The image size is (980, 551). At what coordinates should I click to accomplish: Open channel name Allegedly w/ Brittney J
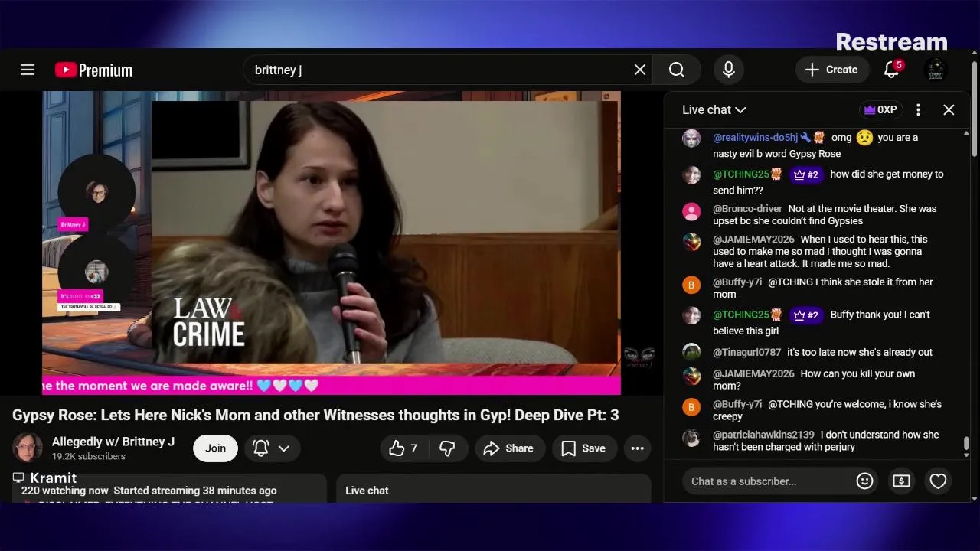[113, 442]
